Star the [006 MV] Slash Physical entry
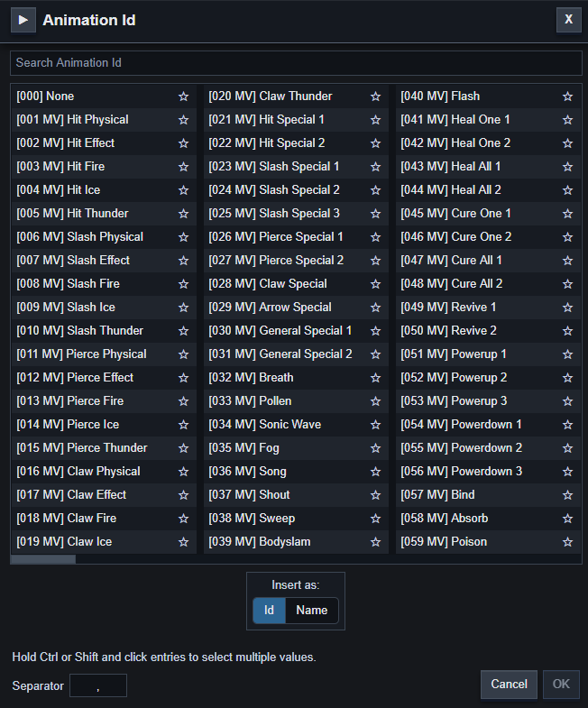The height and width of the screenshot is (708, 588). (183, 237)
